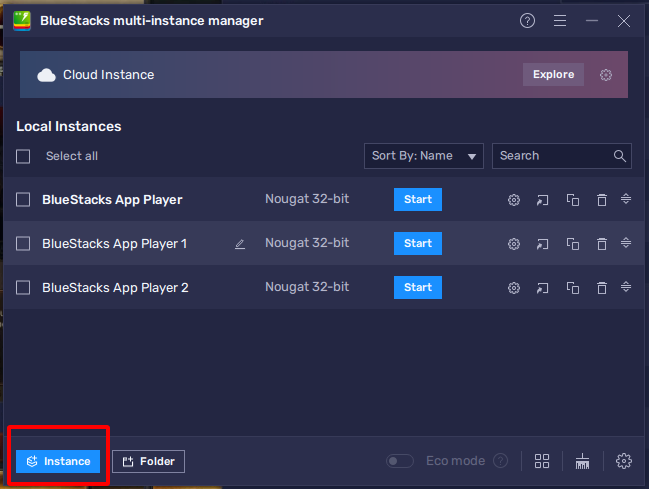Screen dimensions: 649x489
Task: Open multi-instance manager settings gear at bottom
Action: [x=624, y=461]
